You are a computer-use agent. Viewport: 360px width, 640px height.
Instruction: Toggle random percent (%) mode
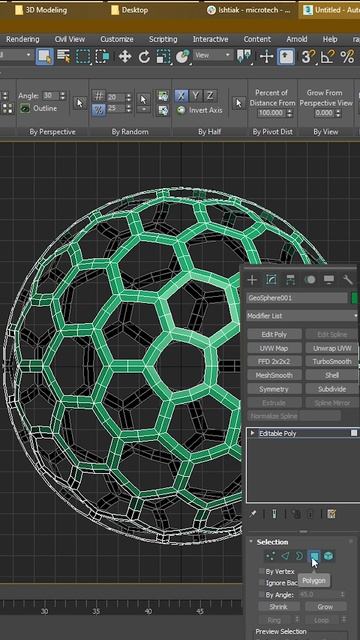98,109
